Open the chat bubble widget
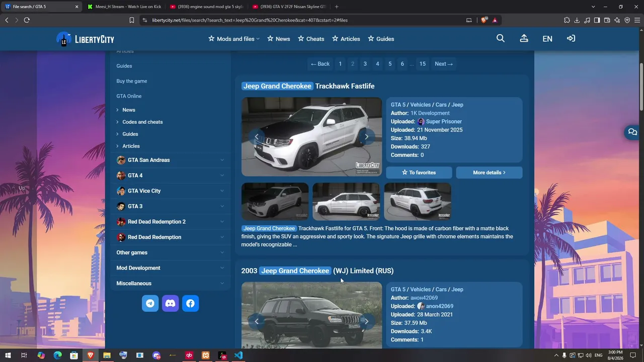Image resolution: width=644 pixels, height=362 pixels. pos(632,132)
